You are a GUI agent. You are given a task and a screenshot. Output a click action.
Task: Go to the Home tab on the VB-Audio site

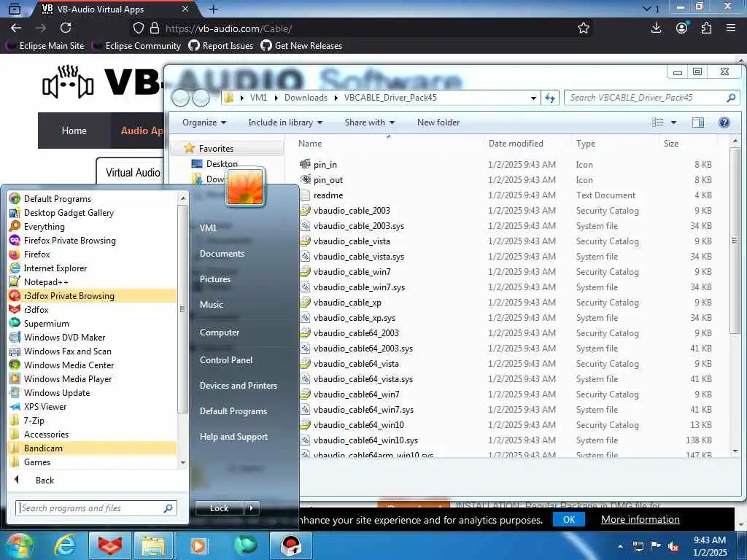click(x=74, y=131)
